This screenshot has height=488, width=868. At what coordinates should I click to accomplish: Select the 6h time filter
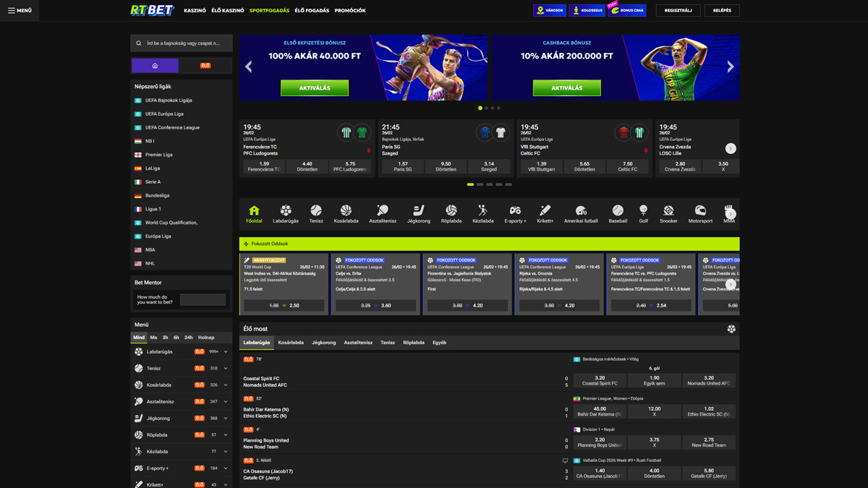click(x=176, y=338)
